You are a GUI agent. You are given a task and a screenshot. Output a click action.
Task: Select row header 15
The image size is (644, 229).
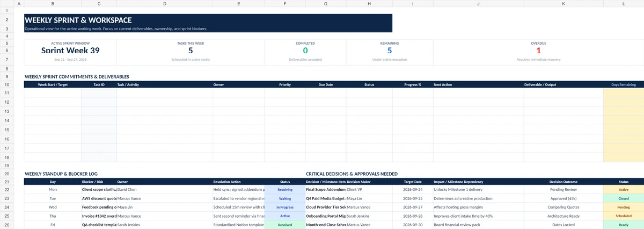tap(6, 130)
